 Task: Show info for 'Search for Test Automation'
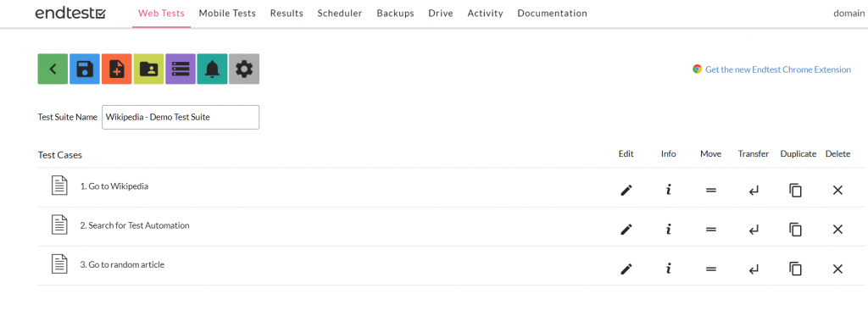click(668, 229)
